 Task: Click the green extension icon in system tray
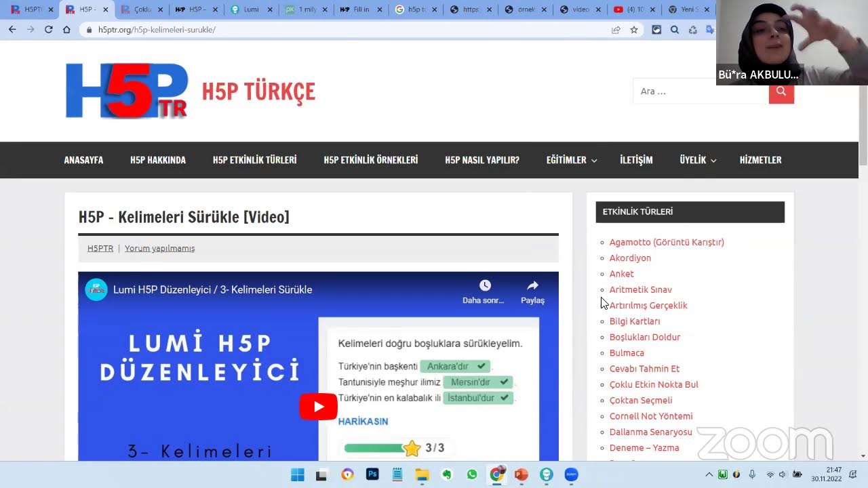tap(723, 474)
